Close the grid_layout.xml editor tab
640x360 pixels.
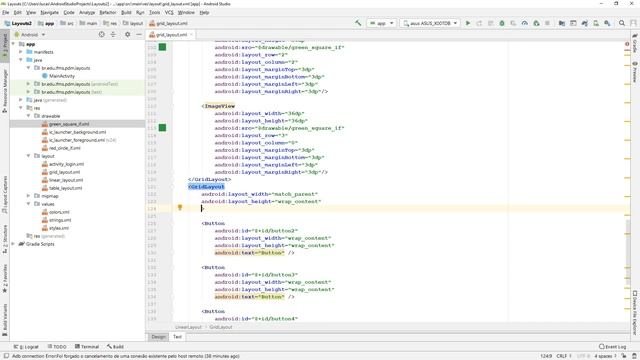(191, 35)
